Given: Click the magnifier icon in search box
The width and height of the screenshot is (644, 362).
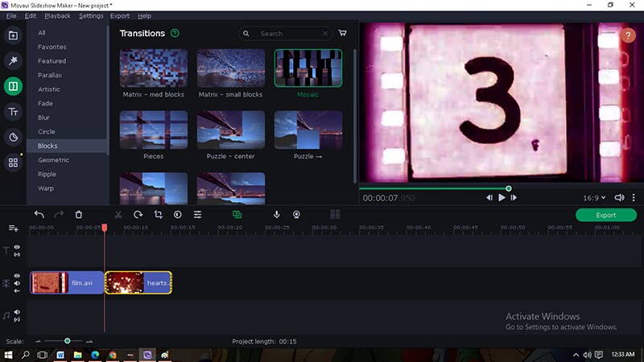Looking at the screenshot, I should coord(246,34).
